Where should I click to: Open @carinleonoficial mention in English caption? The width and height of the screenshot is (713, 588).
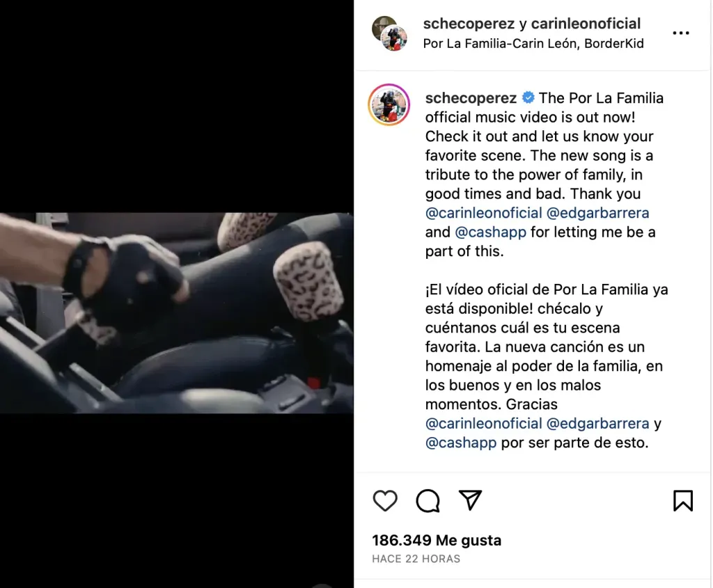pyautogui.click(x=483, y=213)
